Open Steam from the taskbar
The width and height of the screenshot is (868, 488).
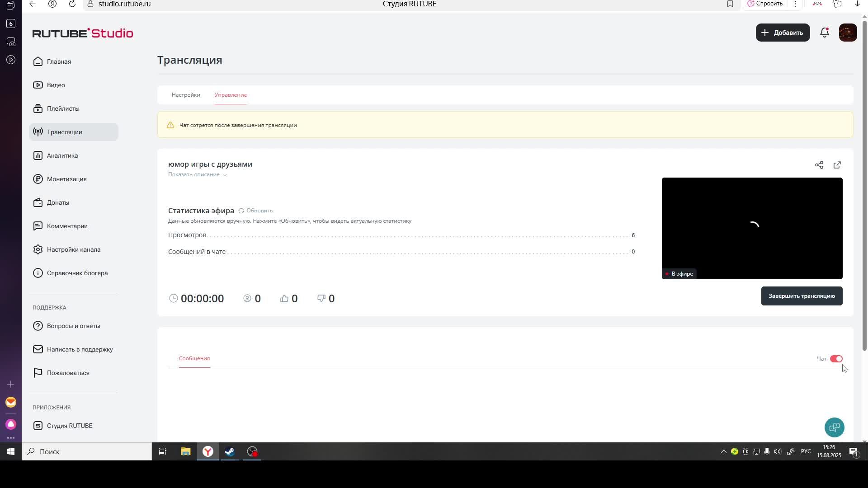coord(230,451)
